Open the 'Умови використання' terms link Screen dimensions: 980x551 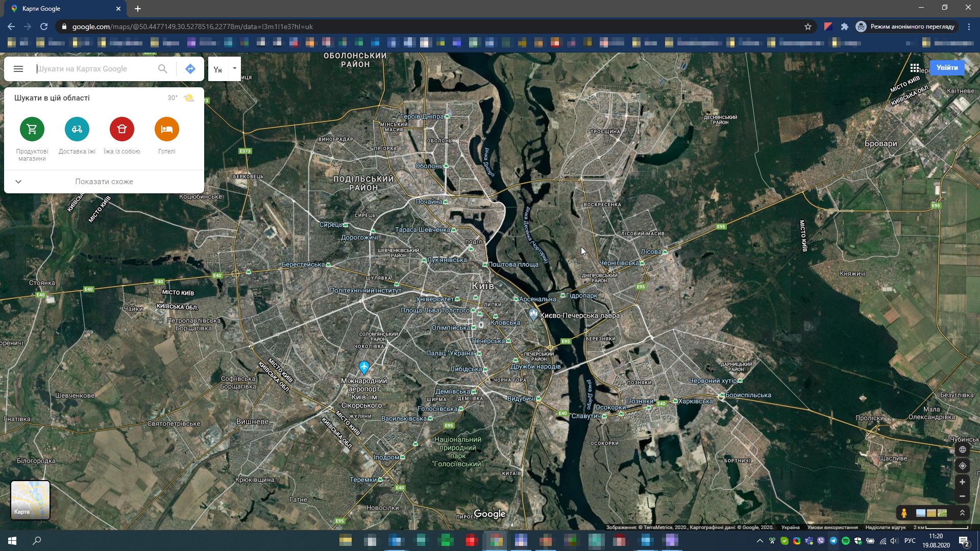[x=832, y=528]
